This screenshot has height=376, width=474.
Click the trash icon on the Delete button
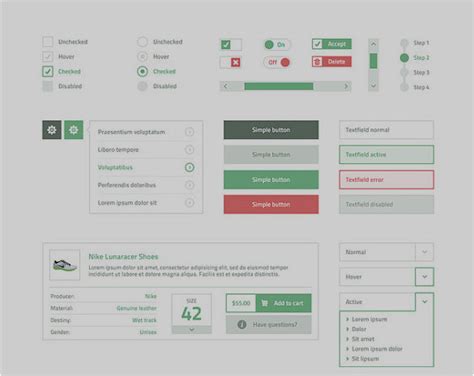pos(317,62)
